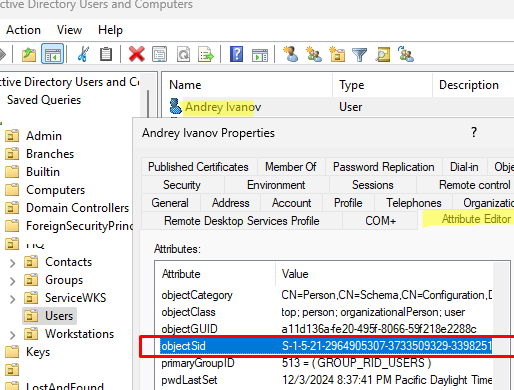Select the objectSid attribute row

[x=326, y=346]
